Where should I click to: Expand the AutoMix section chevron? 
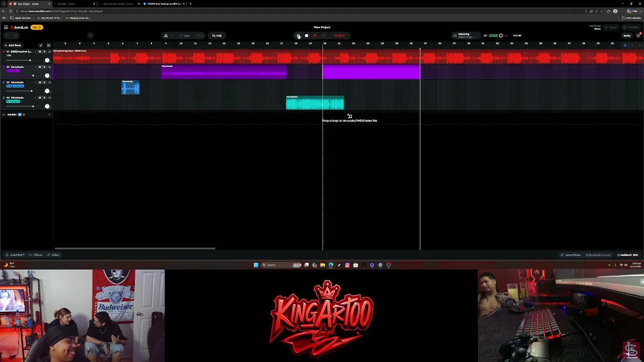coord(49,115)
